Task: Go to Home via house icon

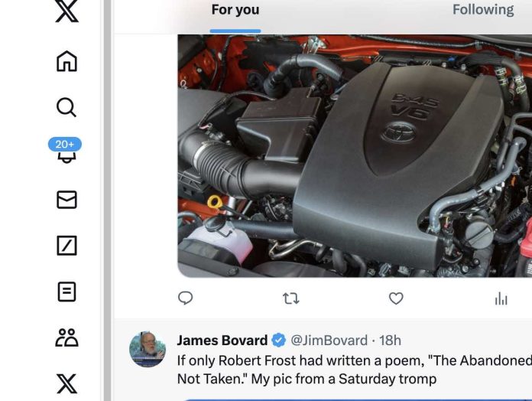Action: (x=66, y=61)
